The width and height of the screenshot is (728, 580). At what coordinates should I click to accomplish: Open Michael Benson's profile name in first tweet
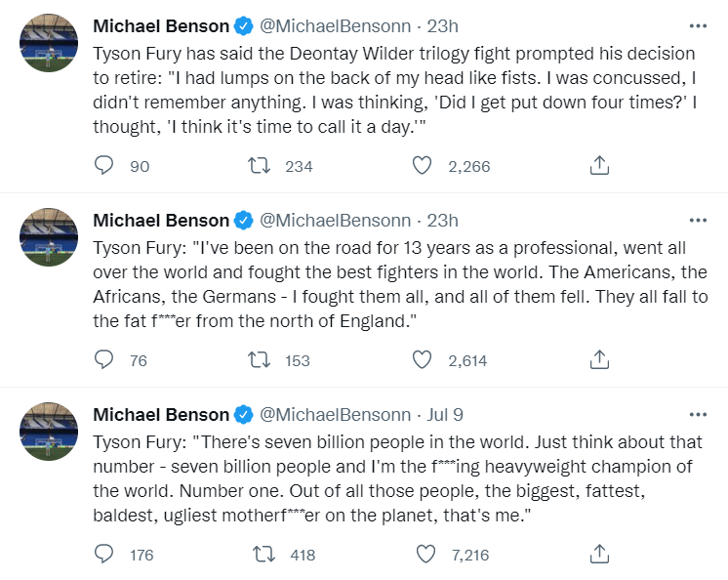point(161,25)
